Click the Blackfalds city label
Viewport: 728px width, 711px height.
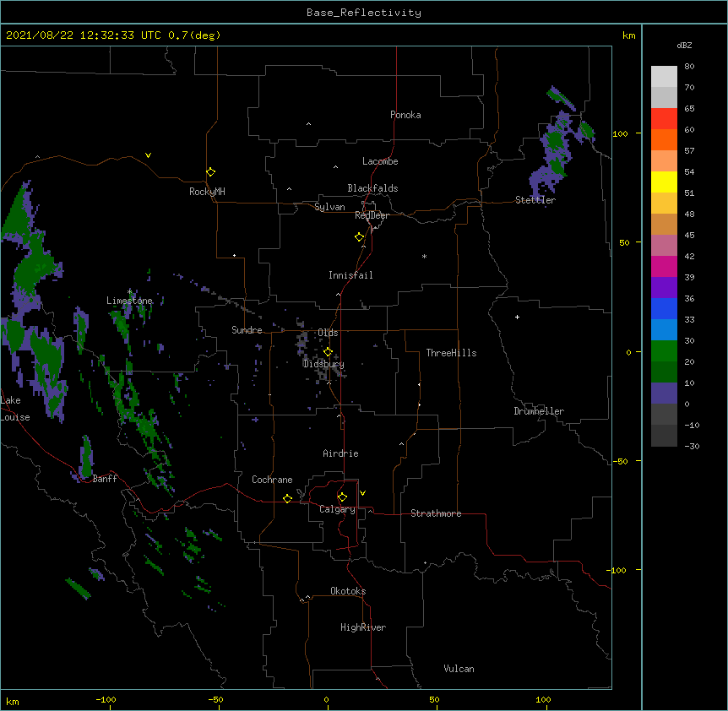[x=372, y=188]
